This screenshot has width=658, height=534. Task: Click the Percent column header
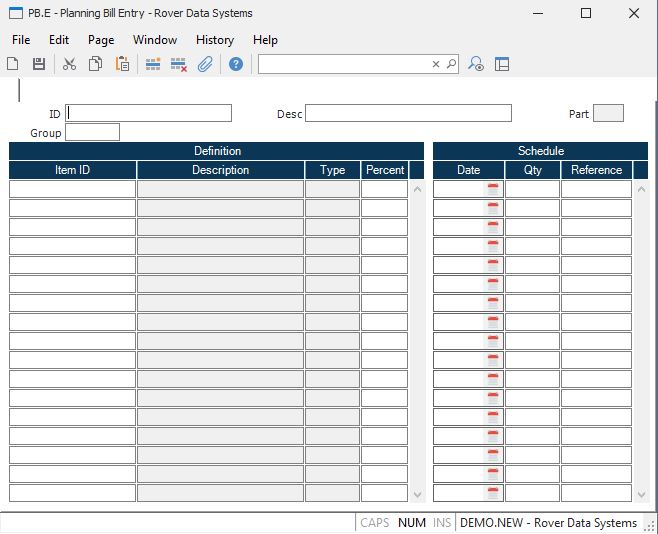[x=385, y=170]
